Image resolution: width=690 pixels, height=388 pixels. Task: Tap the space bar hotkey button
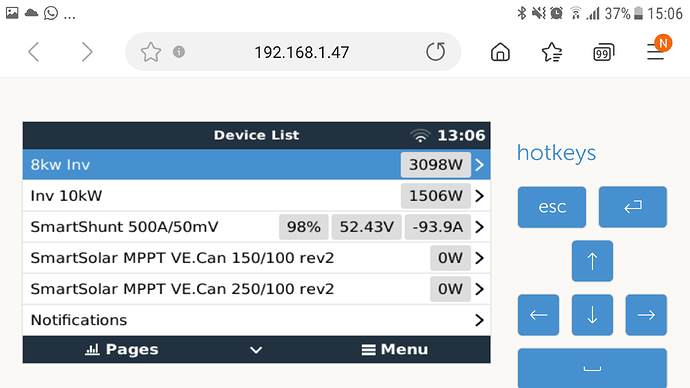[x=592, y=368]
